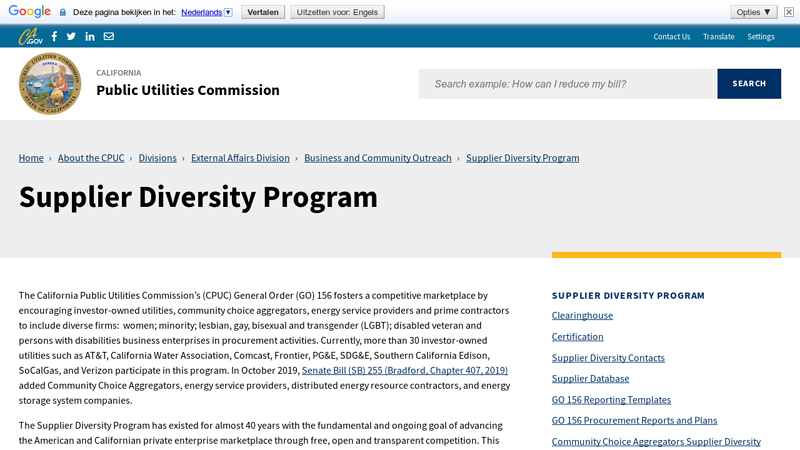Click the Public Utilities Commission title
800x450 pixels.
coord(188,90)
